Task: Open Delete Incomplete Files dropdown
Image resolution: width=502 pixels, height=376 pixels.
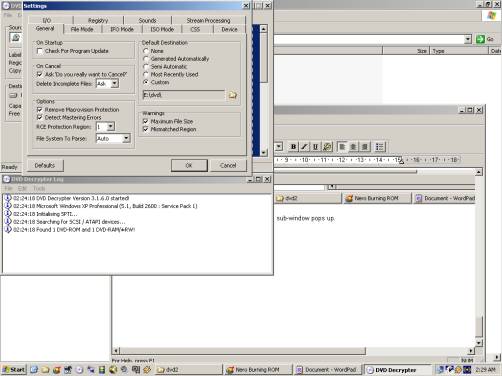Action: [115, 84]
